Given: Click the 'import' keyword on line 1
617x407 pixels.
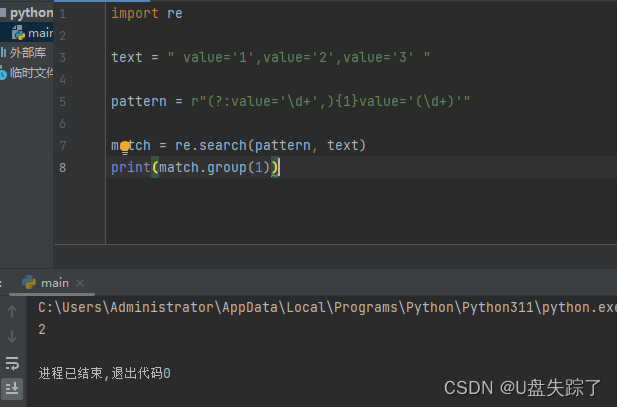Looking at the screenshot, I should tap(135, 13).
